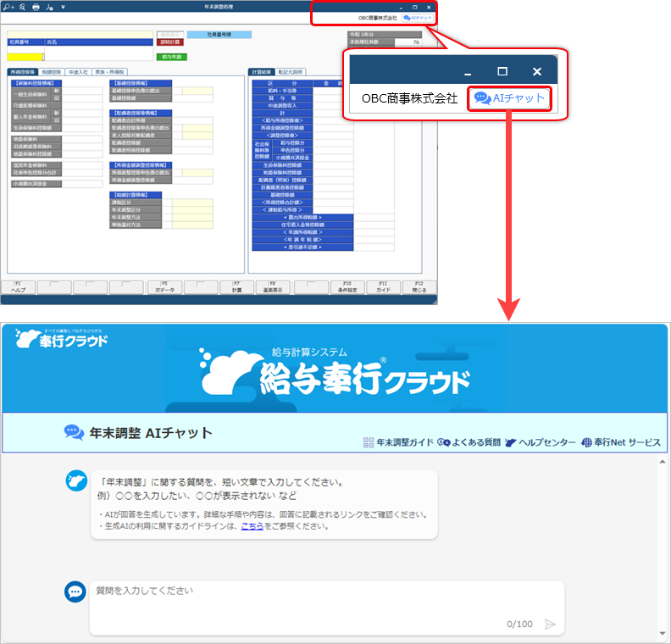Click the user-key icon in 年末調整処理 title bar
Image resolution: width=671 pixels, height=644 pixels.
click(50, 7)
